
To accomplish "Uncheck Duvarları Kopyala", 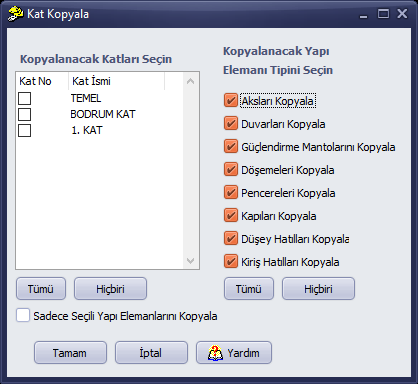I will pyautogui.click(x=231, y=124).
